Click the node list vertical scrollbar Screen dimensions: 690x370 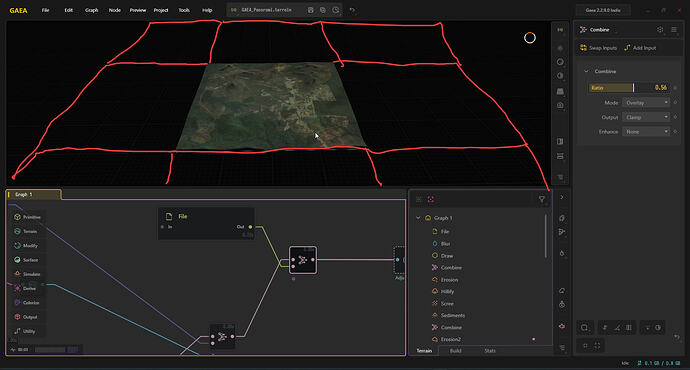546,236
